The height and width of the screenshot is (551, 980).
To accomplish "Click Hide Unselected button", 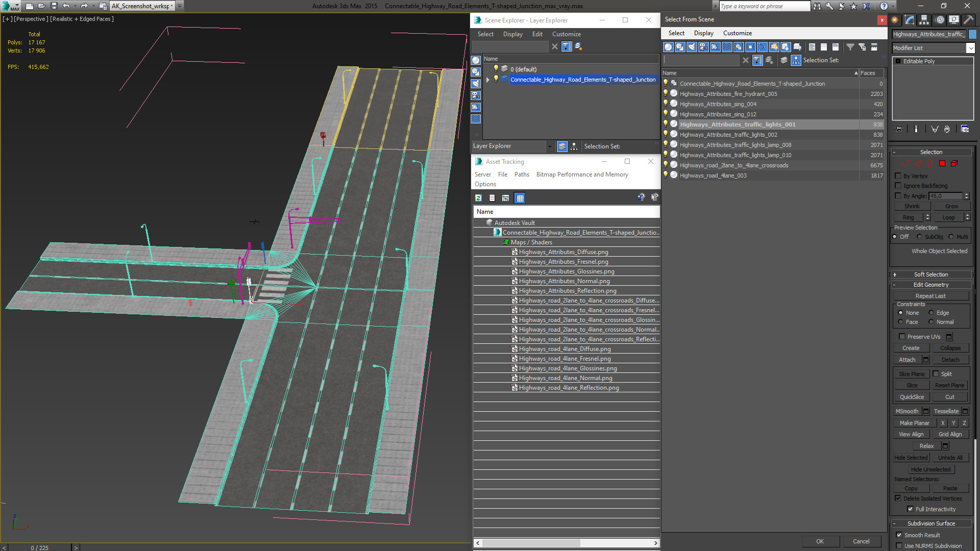I will pos(930,469).
